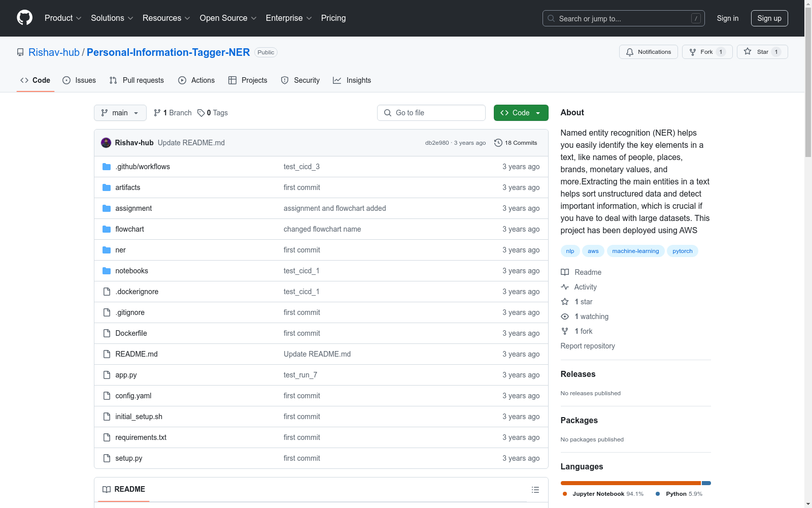Open the GitHub home logo
812x508 pixels.
(x=24, y=18)
